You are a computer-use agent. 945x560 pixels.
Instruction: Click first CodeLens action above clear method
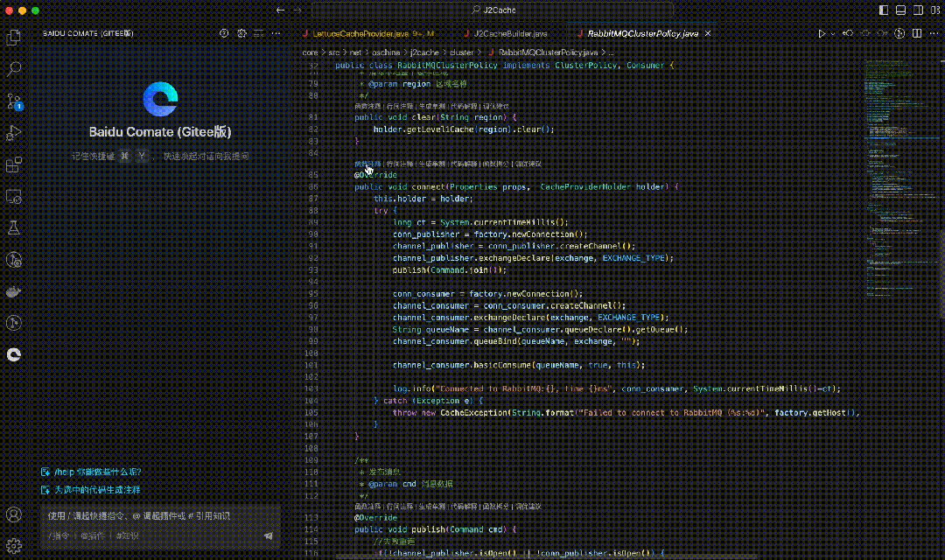point(367,106)
